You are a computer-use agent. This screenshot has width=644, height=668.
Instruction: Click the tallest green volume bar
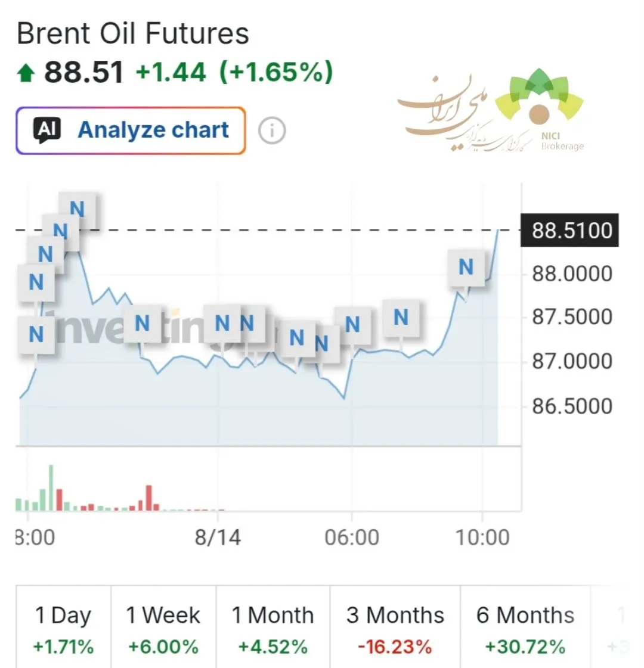click(51, 488)
